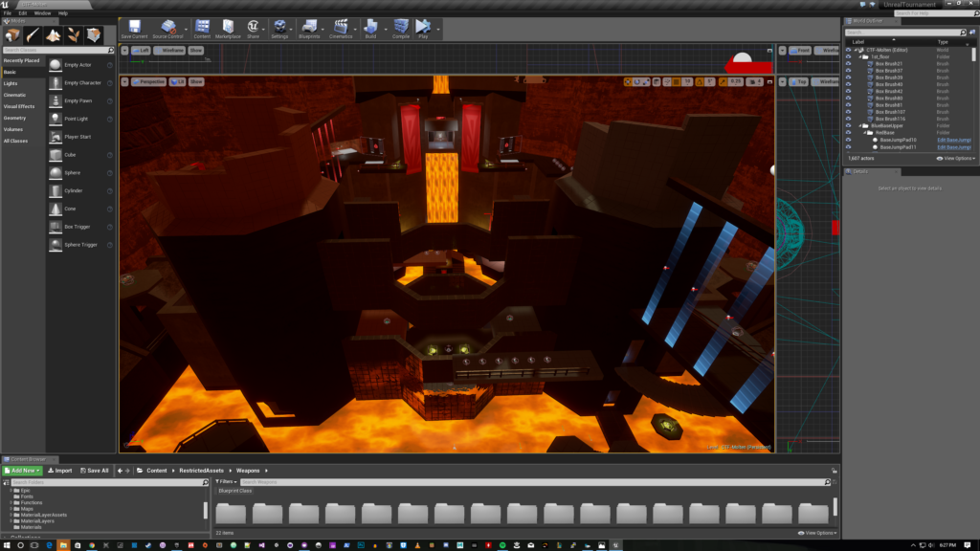
Task: Click the Build toolbar icon
Action: (370, 28)
